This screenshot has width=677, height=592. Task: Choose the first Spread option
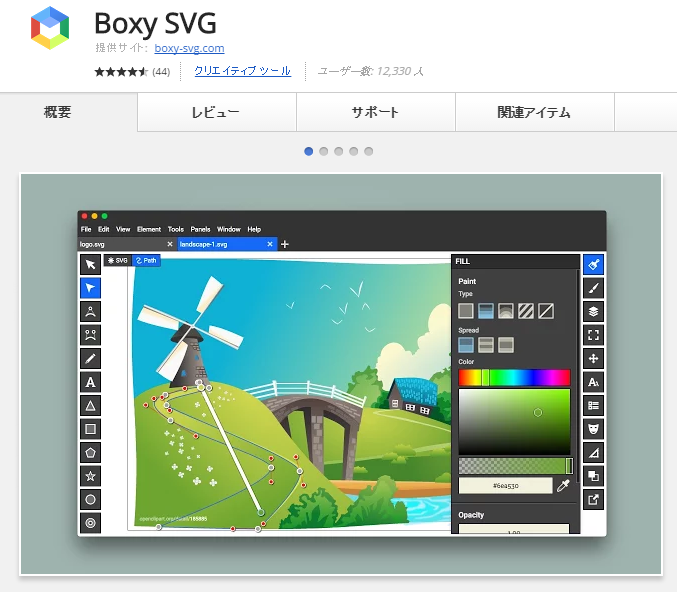(x=466, y=345)
